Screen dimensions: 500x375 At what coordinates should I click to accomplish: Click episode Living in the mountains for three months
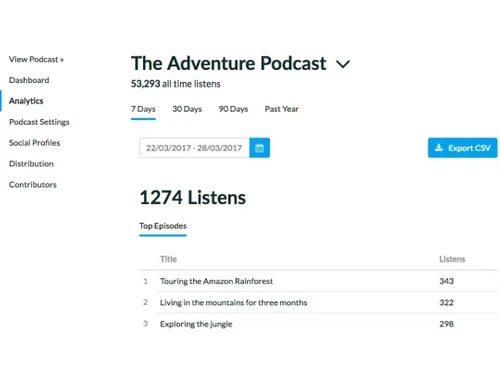coord(233,302)
